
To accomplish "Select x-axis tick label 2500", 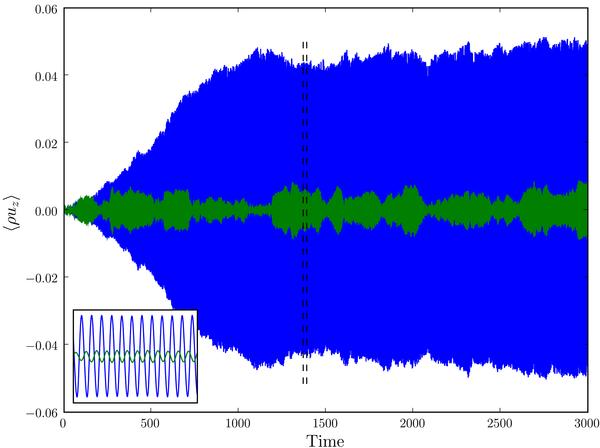I will (499, 422).
